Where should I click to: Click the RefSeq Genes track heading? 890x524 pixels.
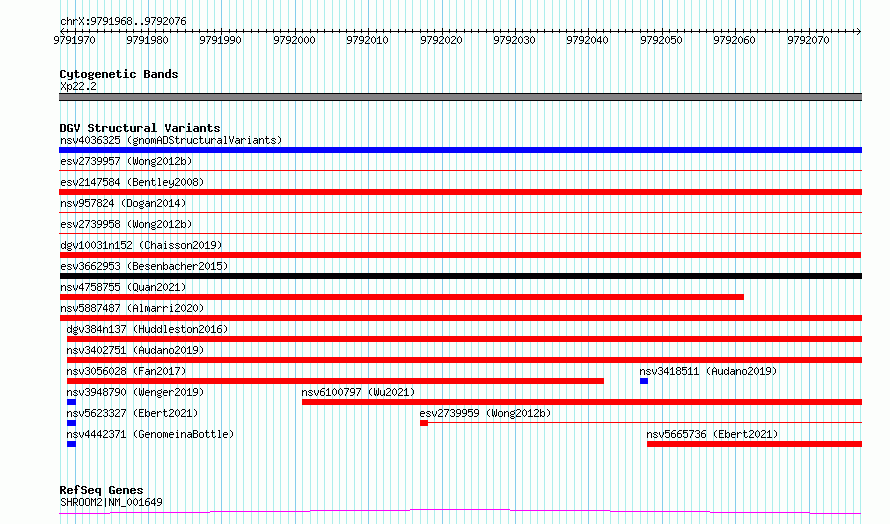tap(101, 490)
